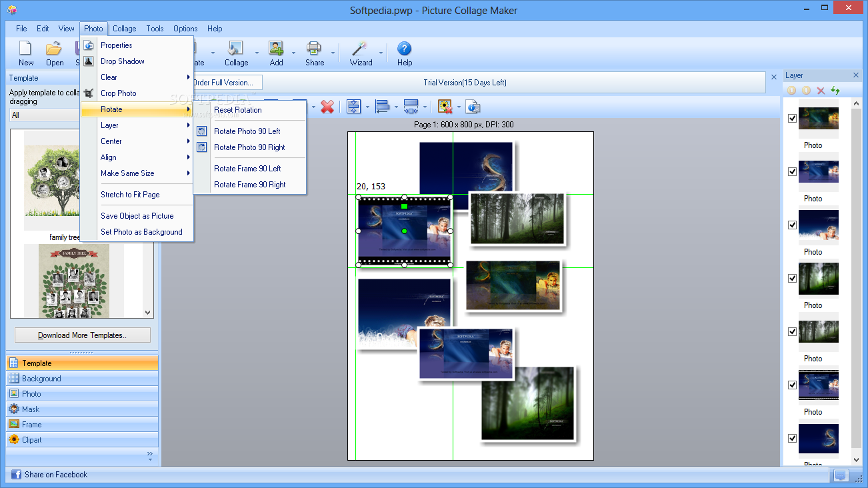Click the Background pattern icon in the sidebar

coord(14,379)
